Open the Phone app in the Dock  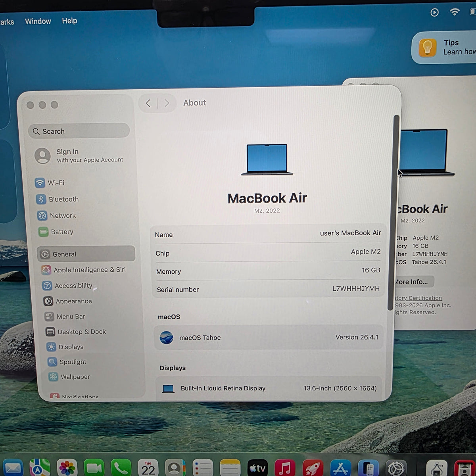[121, 468]
